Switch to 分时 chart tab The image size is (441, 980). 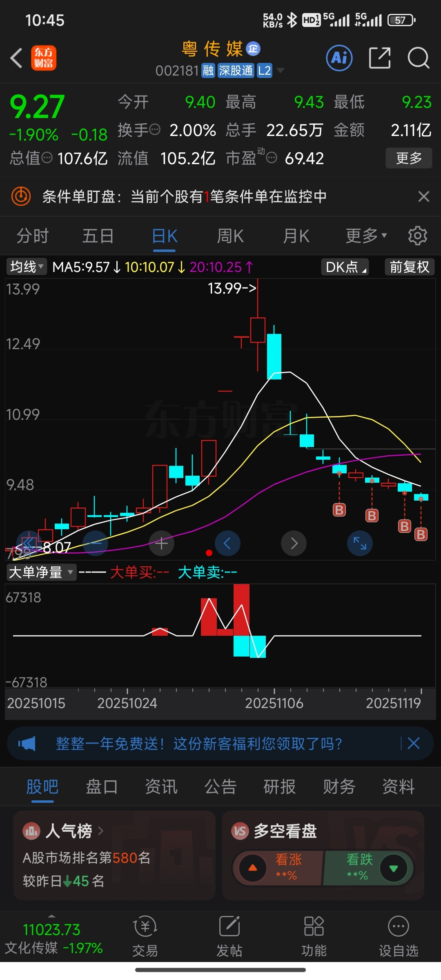33,236
